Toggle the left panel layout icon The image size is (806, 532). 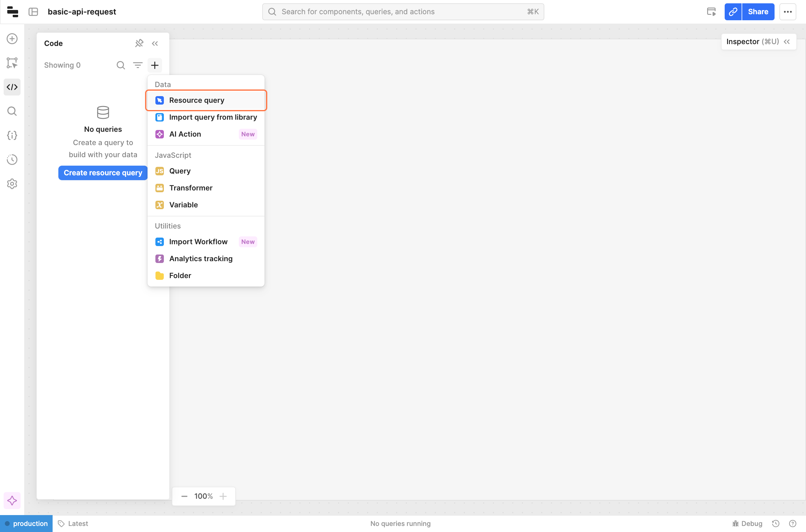tap(33, 11)
